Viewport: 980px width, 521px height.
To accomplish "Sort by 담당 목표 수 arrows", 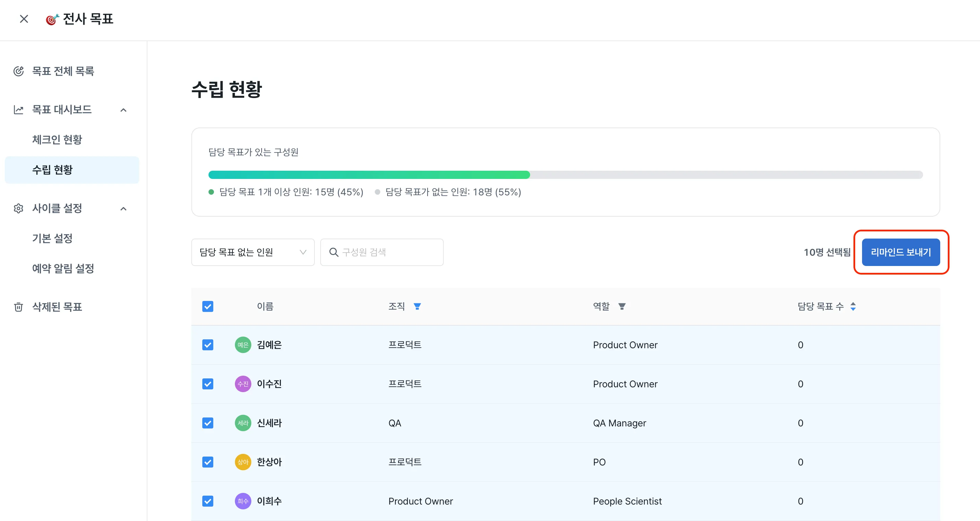I will pyautogui.click(x=853, y=306).
